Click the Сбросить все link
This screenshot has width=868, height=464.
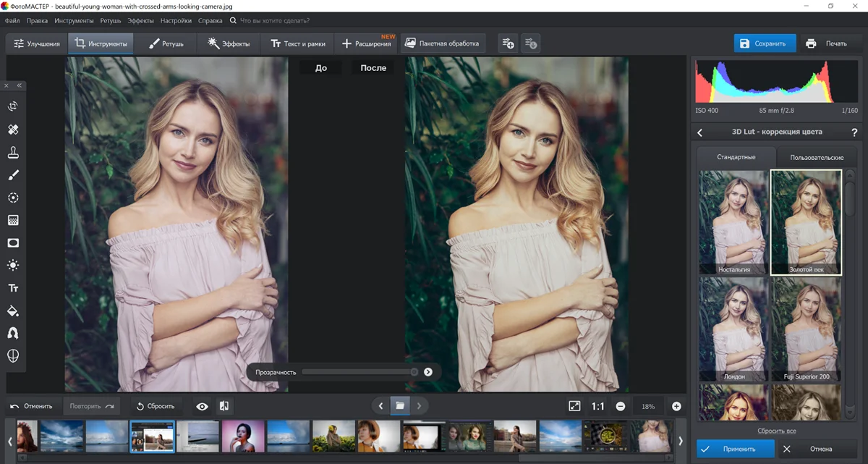tap(777, 431)
